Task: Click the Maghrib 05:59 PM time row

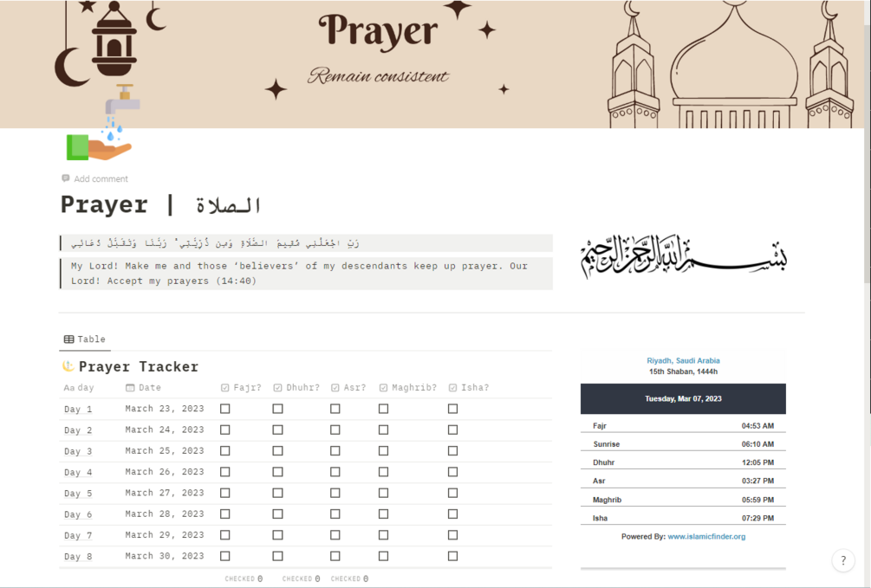Action: [683, 499]
